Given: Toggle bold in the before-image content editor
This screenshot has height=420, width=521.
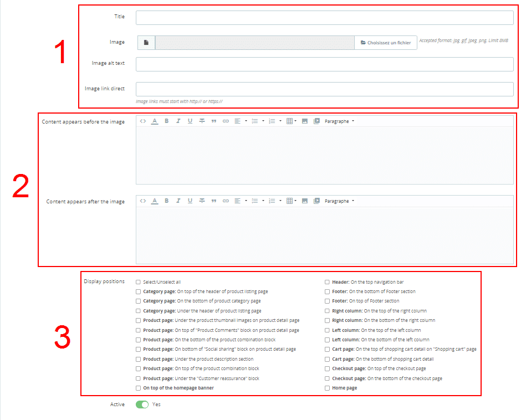Looking at the screenshot, I should tap(166, 121).
